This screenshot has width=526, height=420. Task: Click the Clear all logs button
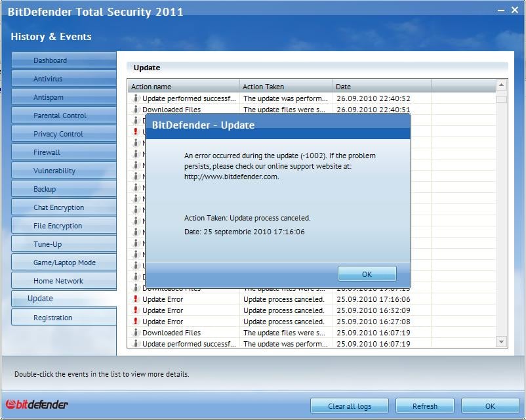pyautogui.click(x=349, y=406)
